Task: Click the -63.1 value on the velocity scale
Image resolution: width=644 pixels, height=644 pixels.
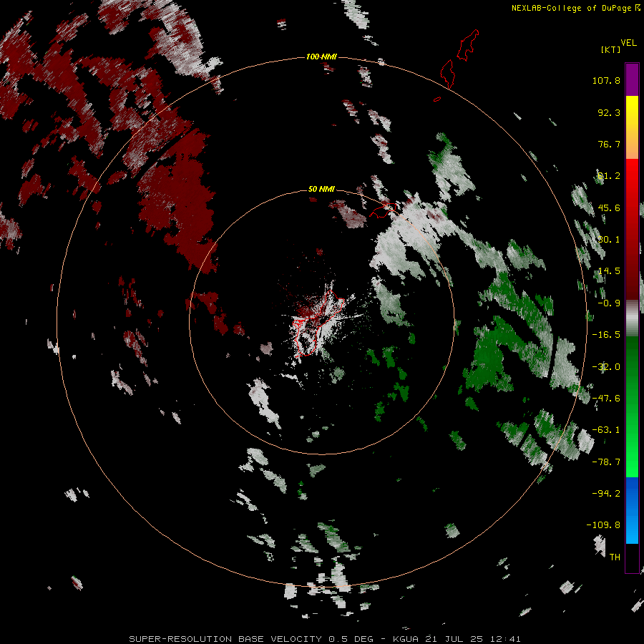Action: point(606,430)
